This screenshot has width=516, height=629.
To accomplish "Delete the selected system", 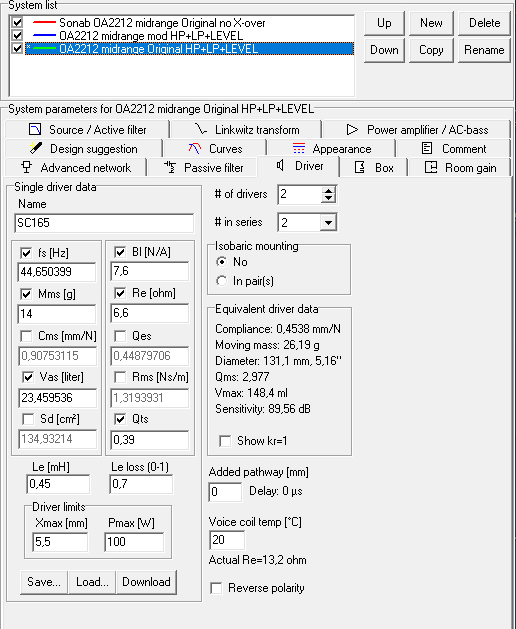I will click(x=484, y=23).
